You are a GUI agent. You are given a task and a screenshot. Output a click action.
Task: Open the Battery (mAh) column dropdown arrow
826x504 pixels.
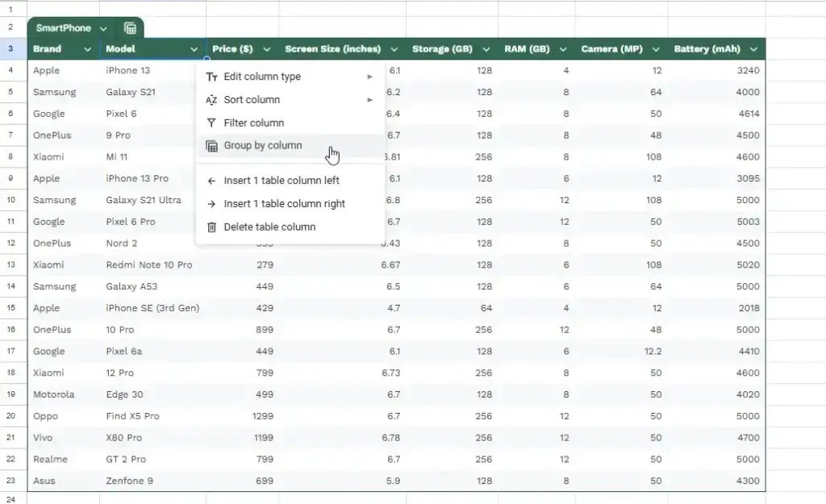coord(754,49)
